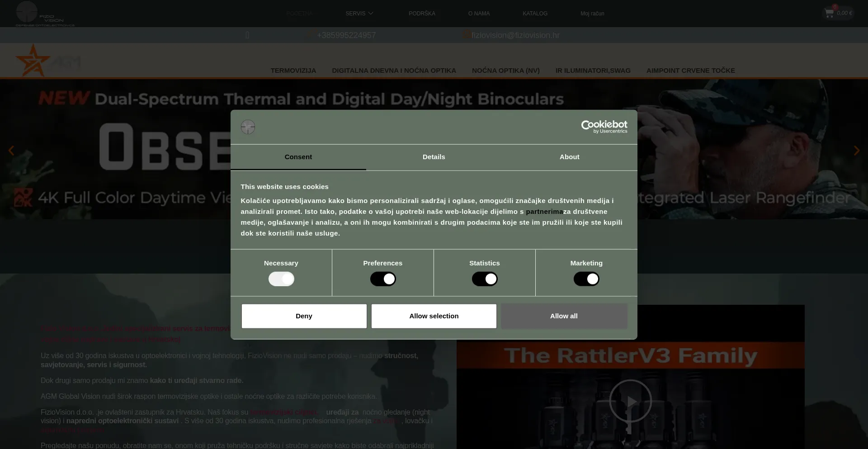Turn off Statistics cookies toggle

485,279
